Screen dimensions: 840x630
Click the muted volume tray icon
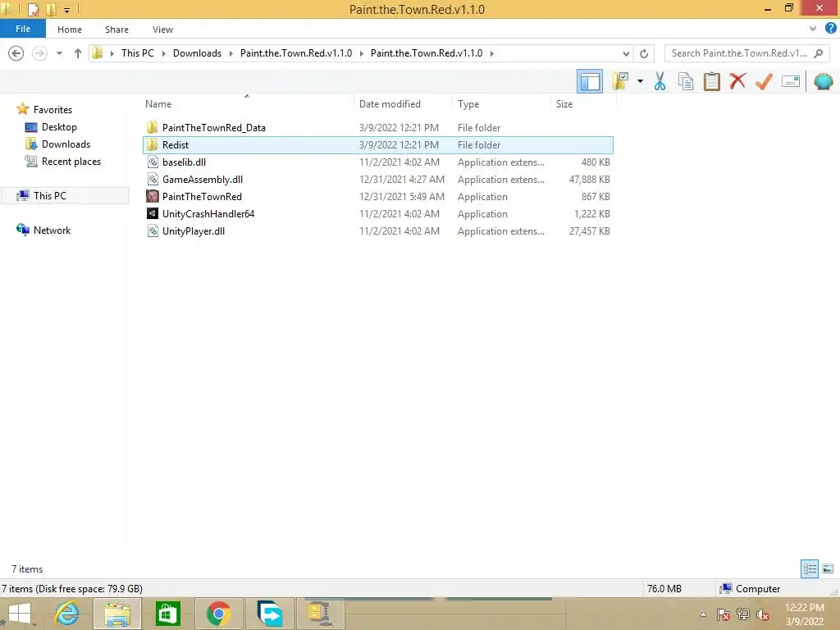coord(763,614)
